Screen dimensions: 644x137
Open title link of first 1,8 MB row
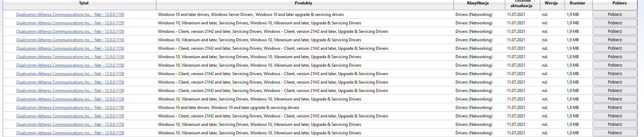click(70, 57)
